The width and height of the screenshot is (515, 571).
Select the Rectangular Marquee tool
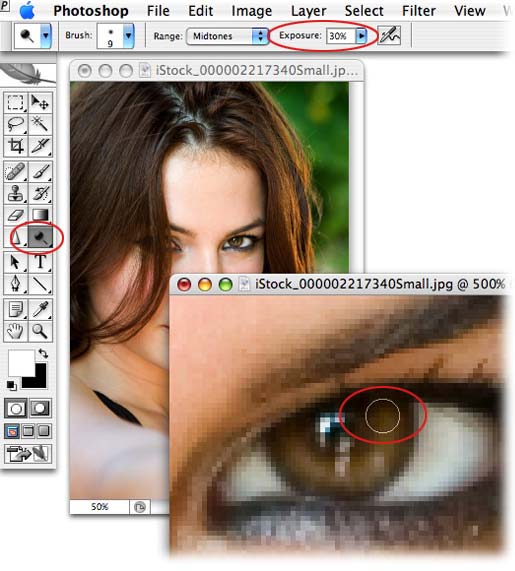pyautogui.click(x=15, y=102)
